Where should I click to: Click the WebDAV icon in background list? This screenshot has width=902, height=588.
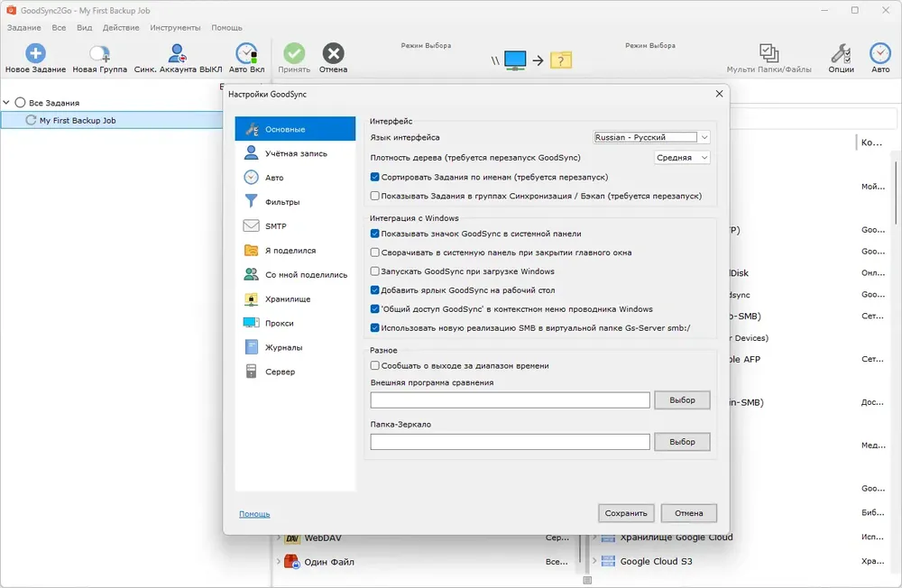(x=292, y=537)
